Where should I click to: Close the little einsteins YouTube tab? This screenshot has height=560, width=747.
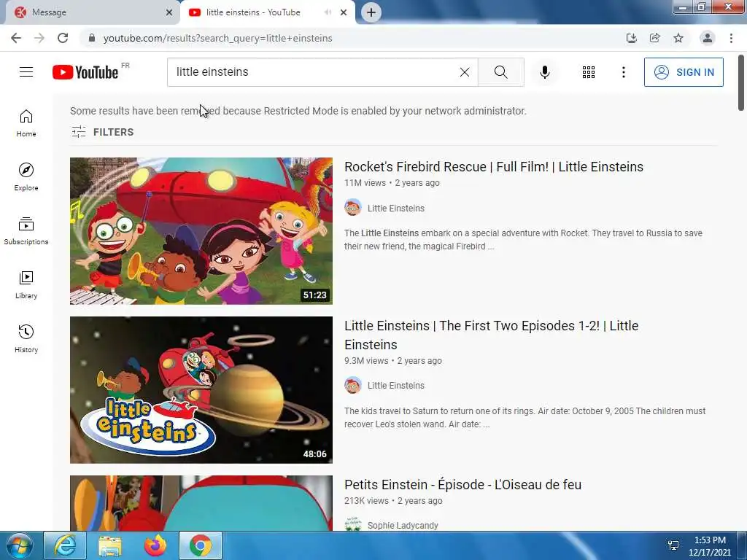[x=344, y=12]
